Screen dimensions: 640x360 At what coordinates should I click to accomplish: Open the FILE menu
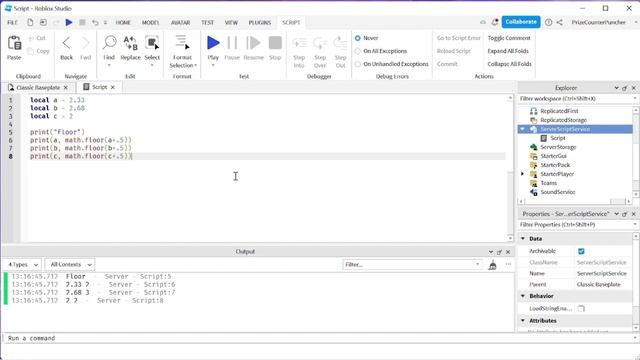(x=12, y=22)
